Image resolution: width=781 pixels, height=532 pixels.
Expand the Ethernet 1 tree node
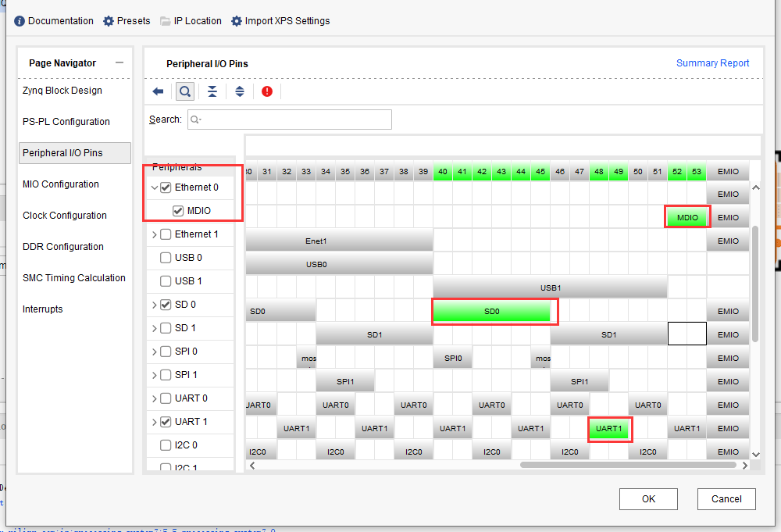coord(155,234)
